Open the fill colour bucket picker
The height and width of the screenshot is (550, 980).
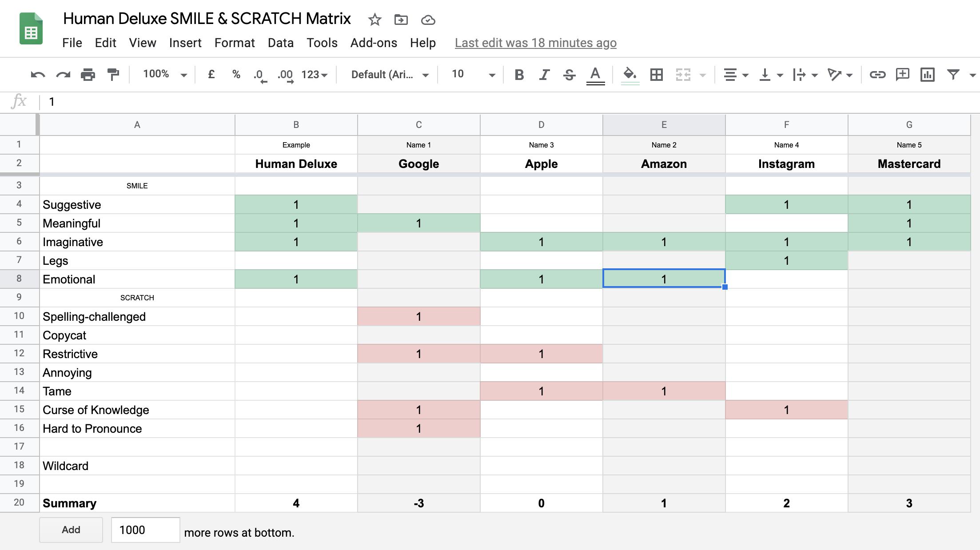point(629,75)
